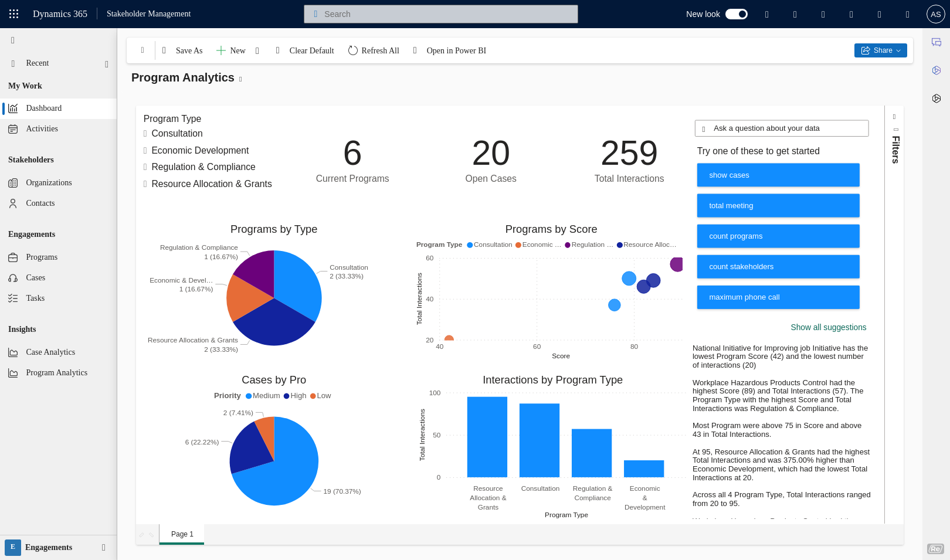Click the Refresh All icon
This screenshot has height=560, width=950.
352,50
